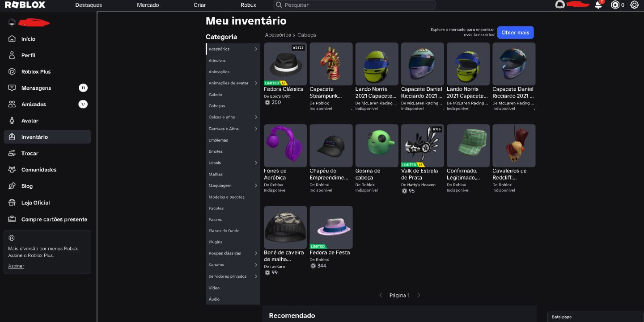
Task: Click the Avatar figure icon
Action: [x=12, y=121]
